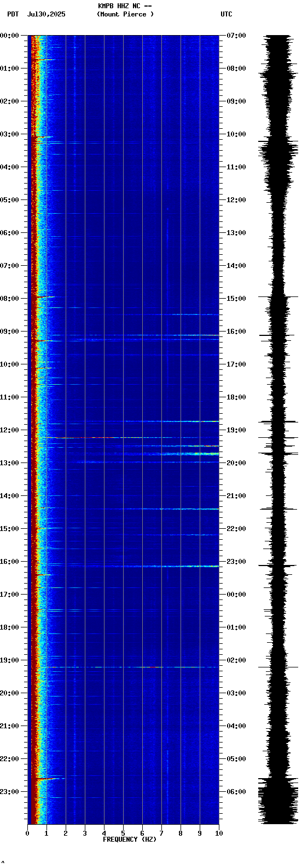302x868 pixels.
Task: Click the '(Mount Pierce )' station name
Action: pos(125,14)
